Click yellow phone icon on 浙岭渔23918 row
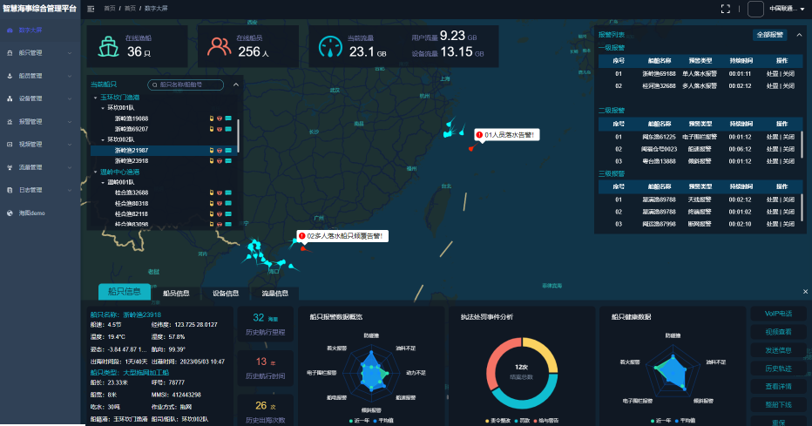 (x=211, y=161)
